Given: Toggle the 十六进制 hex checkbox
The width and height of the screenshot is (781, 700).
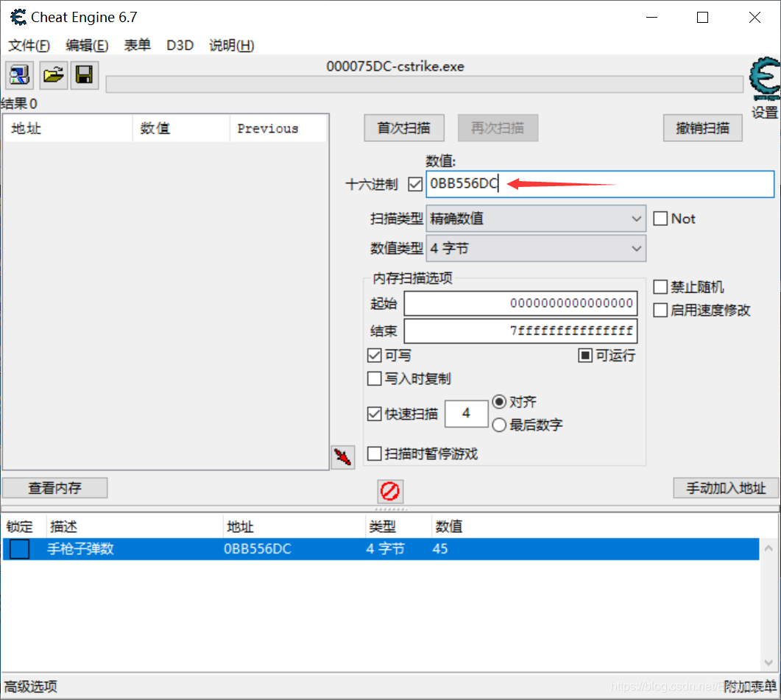Looking at the screenshot, I should pyautogui.click(x=415, y=184).
